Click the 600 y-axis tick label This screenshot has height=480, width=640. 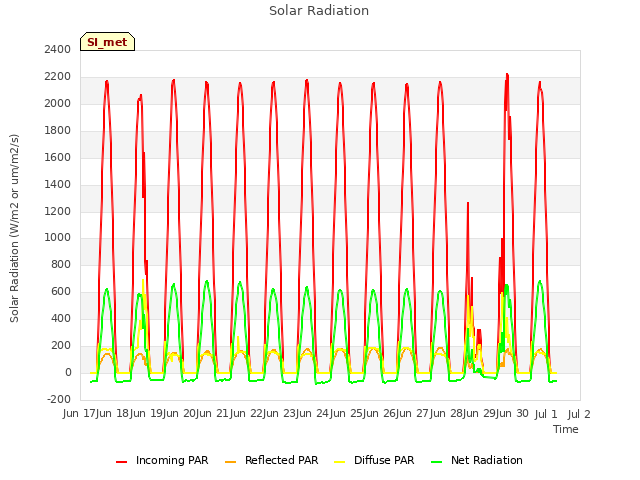click(61, 291)
